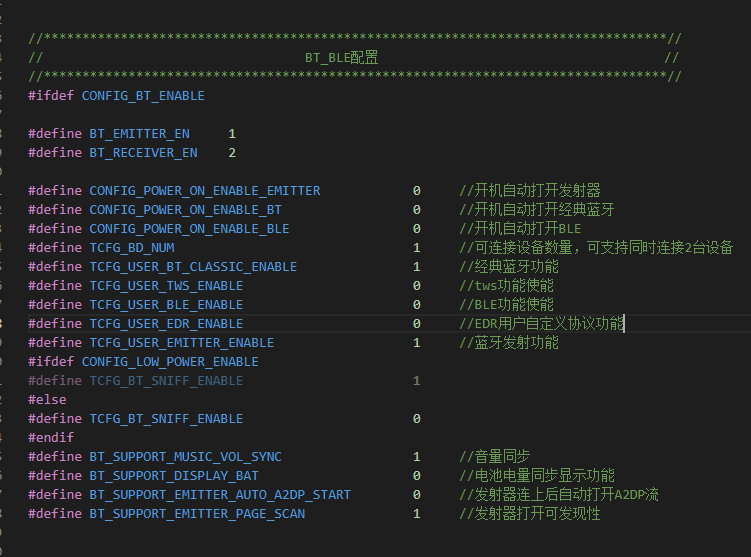Click value 0 of CONFIG_POWER_ON_ENABLE_BT
The width and height of the screenshot is (751, 557).
coord(417,210)
